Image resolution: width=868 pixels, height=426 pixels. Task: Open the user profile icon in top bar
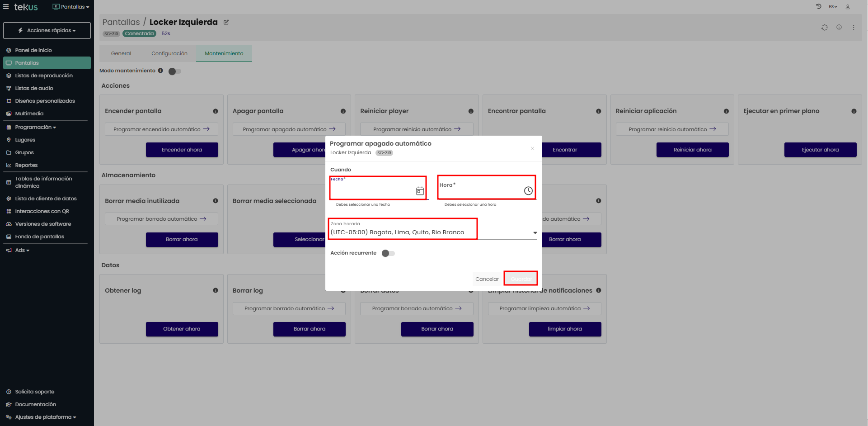coord(848,7)
